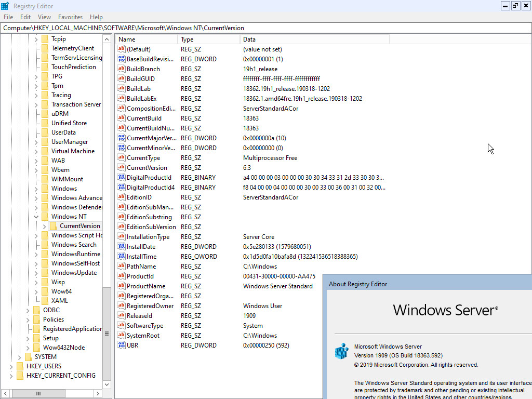The height and width of the screenshot is (399, 532).
Task: Open the File menu
Action: tap(8, 17)
